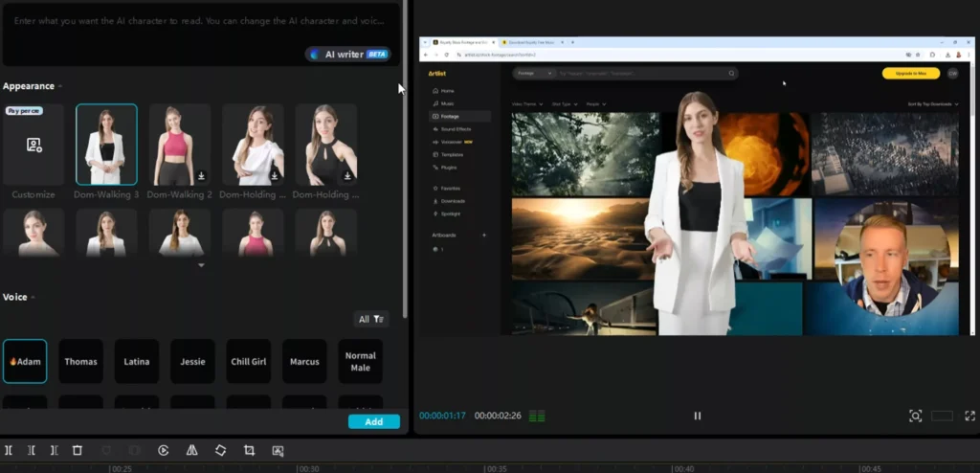Open Favorites in Artlist sidebar
Screen dimensions: 980x473
tap(450, 189)
